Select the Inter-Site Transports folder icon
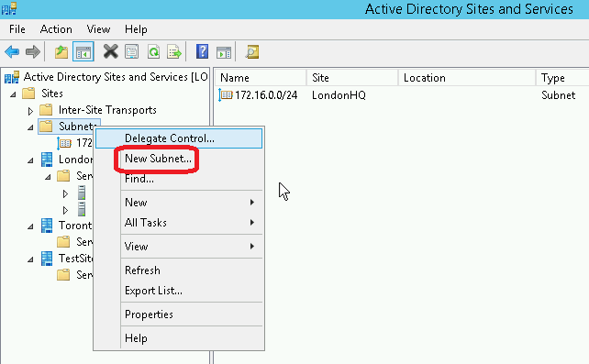Screen dimensions: 589x364 [x=46, y=110]
